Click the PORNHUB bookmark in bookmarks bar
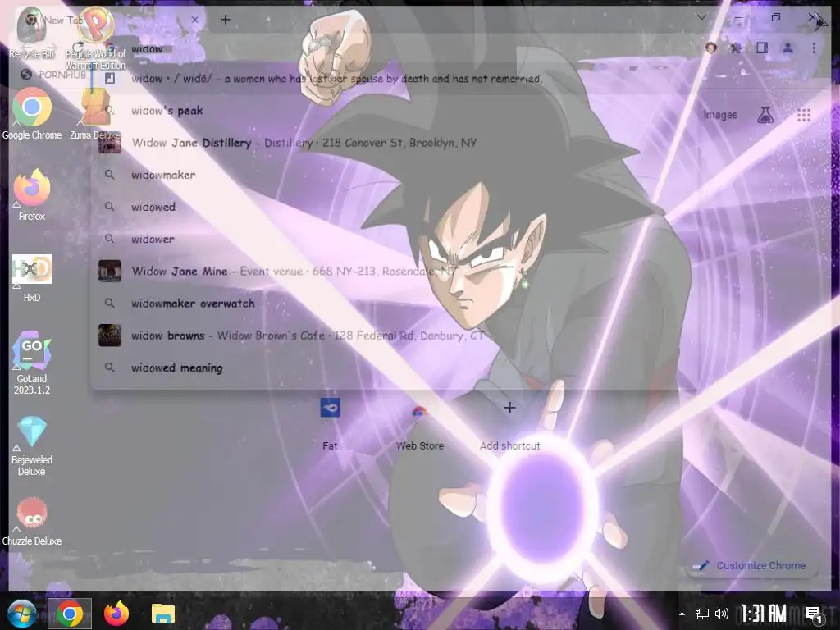Image resolution: width=840 pixels, height=630 pixels. pos(53,75)
